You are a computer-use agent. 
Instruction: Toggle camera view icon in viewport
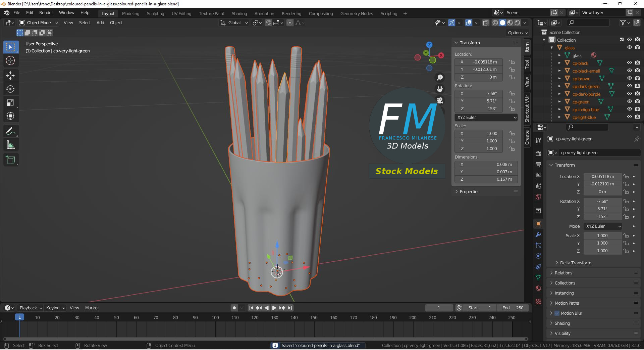[x=439, y=100]
